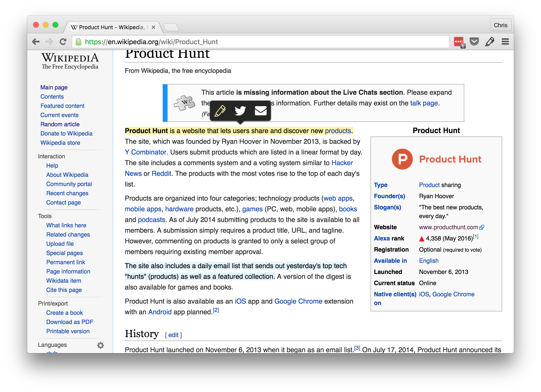
Task: Edit the History section
Action: (x=173, y=335)
